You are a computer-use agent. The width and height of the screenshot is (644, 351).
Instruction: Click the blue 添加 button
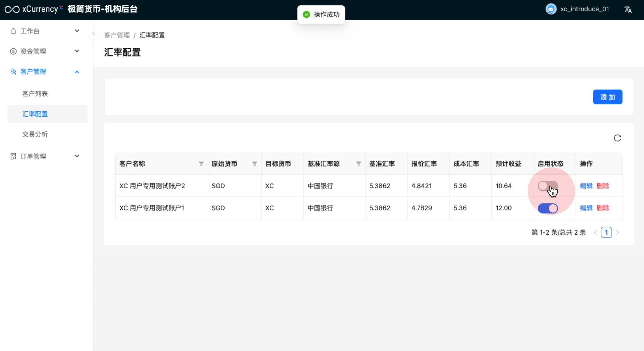pos(607,97)
